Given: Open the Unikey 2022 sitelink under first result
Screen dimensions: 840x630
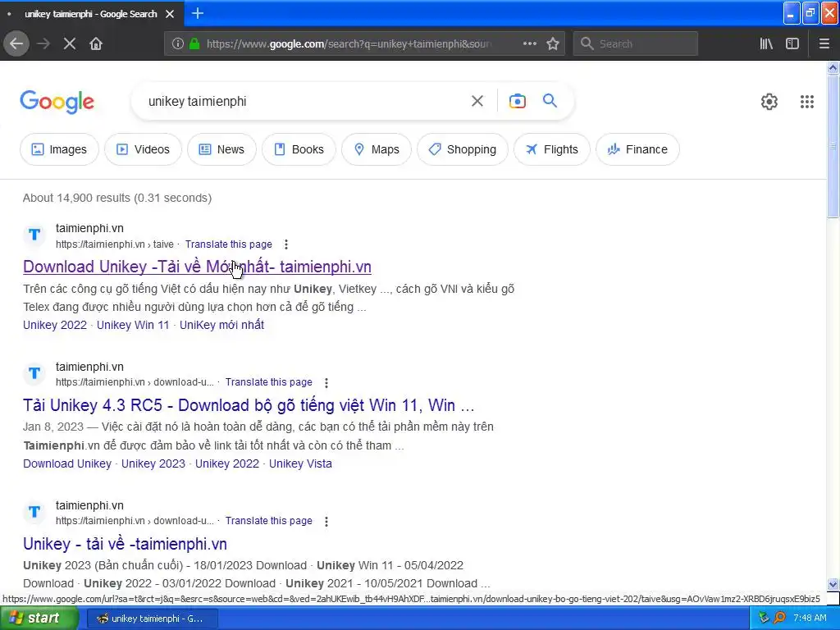Looking at the screenshot, I should [55, 325].
